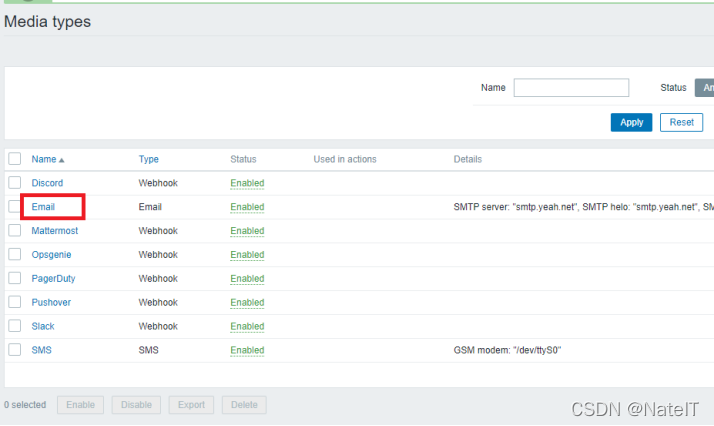This screenshot has width=714, height=426.
Task: Toggle Enabled status for Email
Action: [x=247, y=207]
